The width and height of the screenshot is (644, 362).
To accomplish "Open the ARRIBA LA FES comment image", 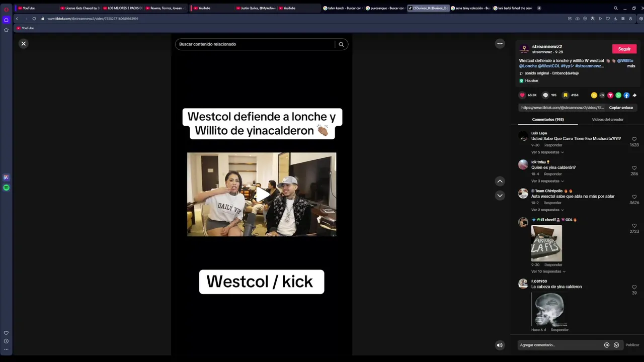I will tap(546, 243).
